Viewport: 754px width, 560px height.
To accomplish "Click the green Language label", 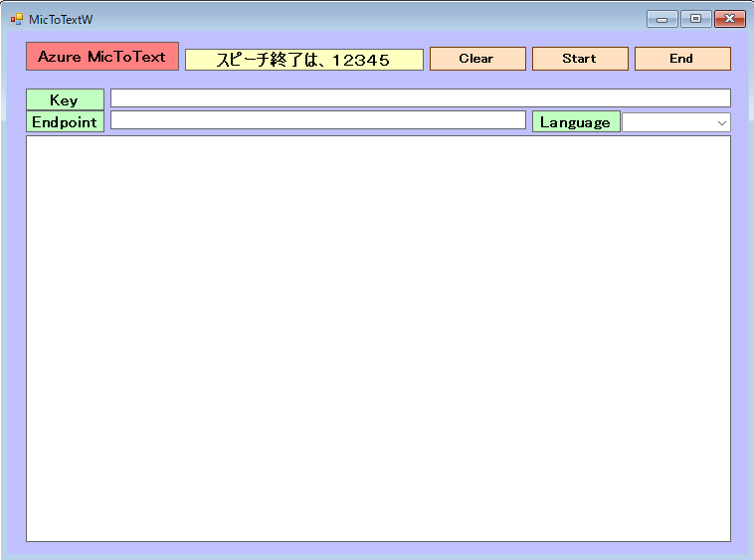I will coord(576,122).
